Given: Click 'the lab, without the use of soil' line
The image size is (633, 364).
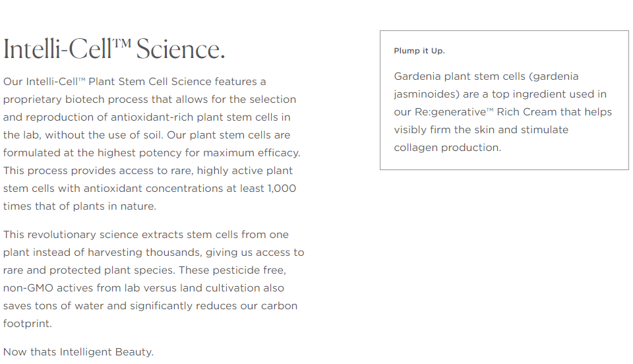Looking at the screenshot, I should [146, 135].
